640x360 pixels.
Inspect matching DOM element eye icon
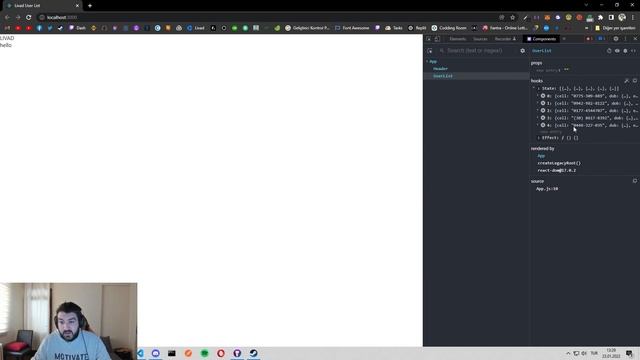617,51
